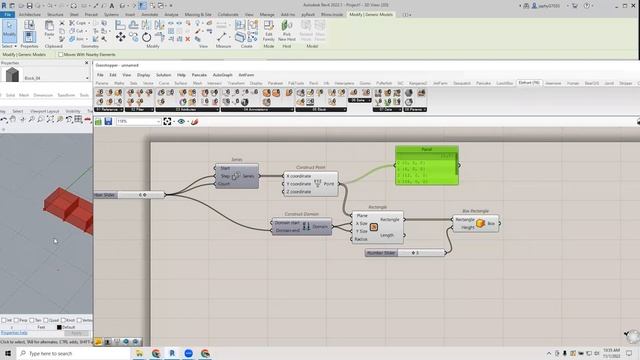Click the Number Slider feeding the Series component
The height and width of the screenshot is (360, 640).
pos(130,195)
